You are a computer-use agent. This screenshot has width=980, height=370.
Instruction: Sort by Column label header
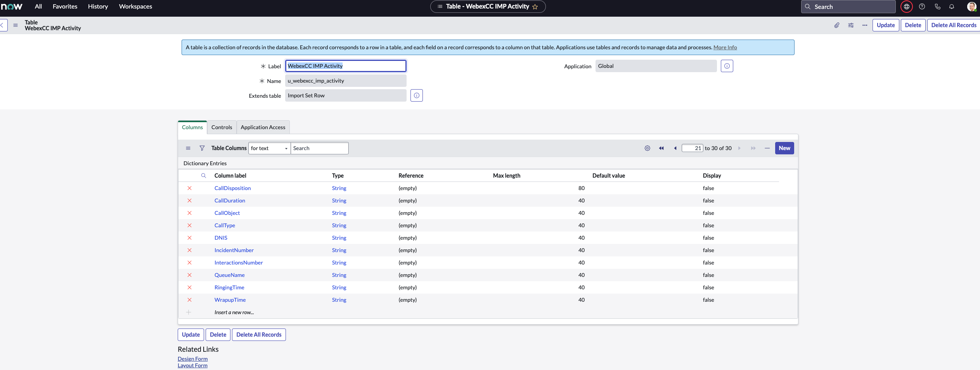(x=230, y=176)
